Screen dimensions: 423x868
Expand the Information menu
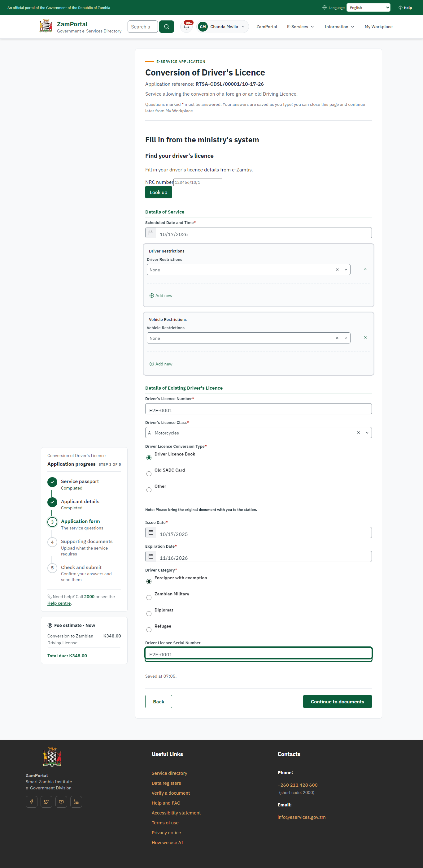pos(339,27)
